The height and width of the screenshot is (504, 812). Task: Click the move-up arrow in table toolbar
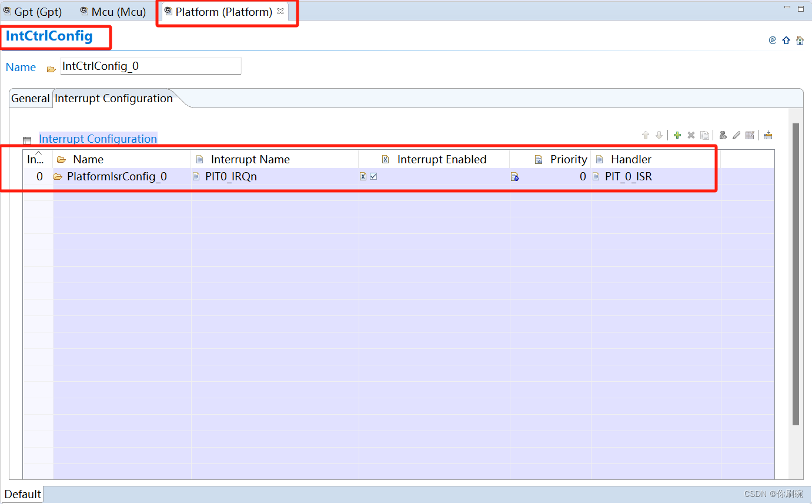pos(646,135)
